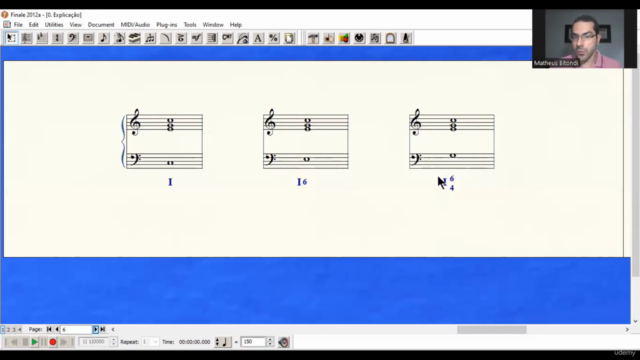Click the page number field
This screenshot has width=640, height=360.
76,329
